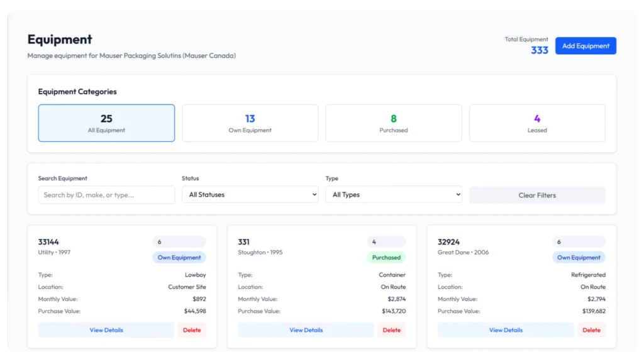Open View Details for Stoughton 331
The height and width of the screenshot is (362, 644).
pyautogui.click(x=306, y=330)
